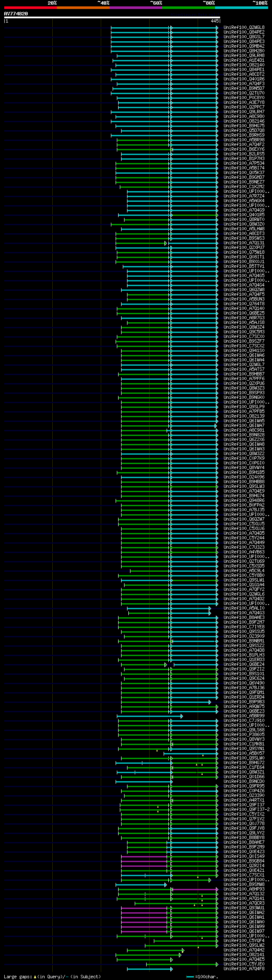Open hit UniRef100_Q8GSL7
Viewport: 272px width, 980px height.
[x=244, y=37]
